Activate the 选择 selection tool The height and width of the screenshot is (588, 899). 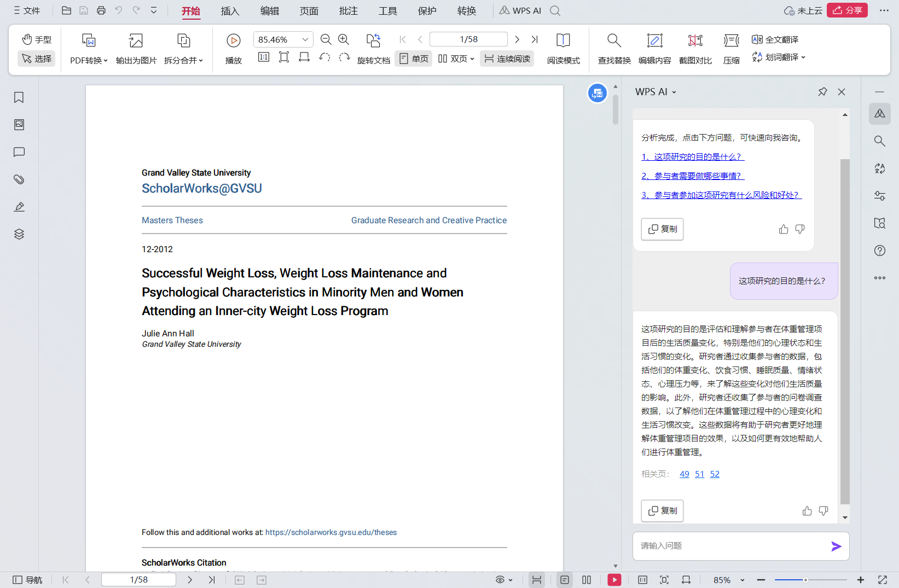[37, 59]
